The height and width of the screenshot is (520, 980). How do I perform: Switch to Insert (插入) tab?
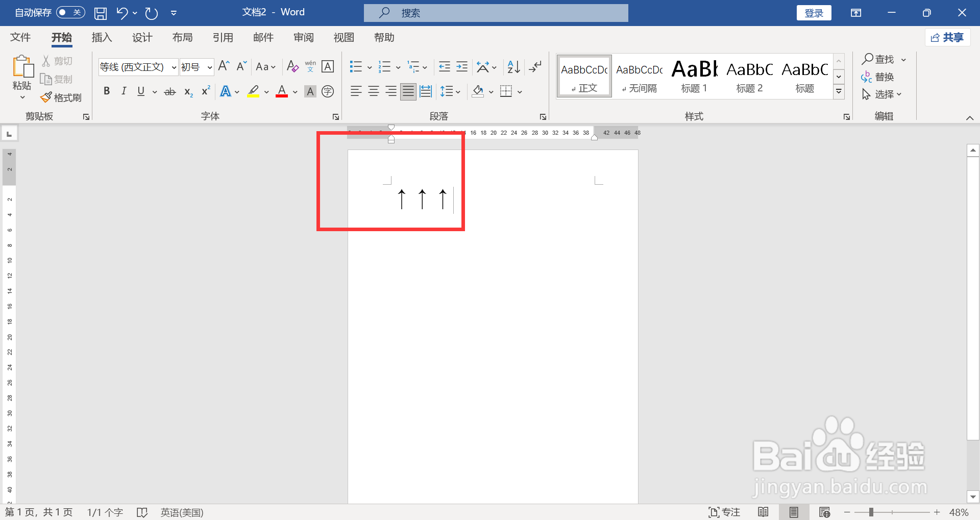click(x=102, y=37)
